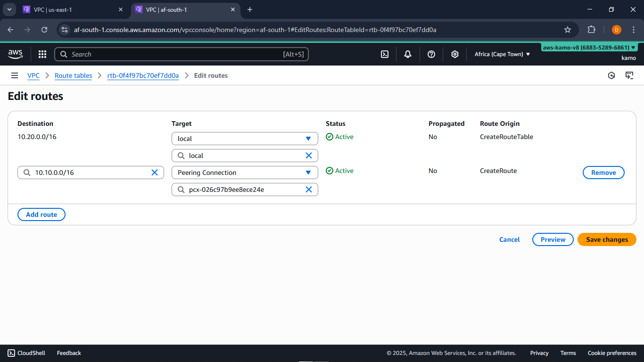644x362 pixels.
Task: Open AWS help via question mark icon
Action: pos(431,54)
